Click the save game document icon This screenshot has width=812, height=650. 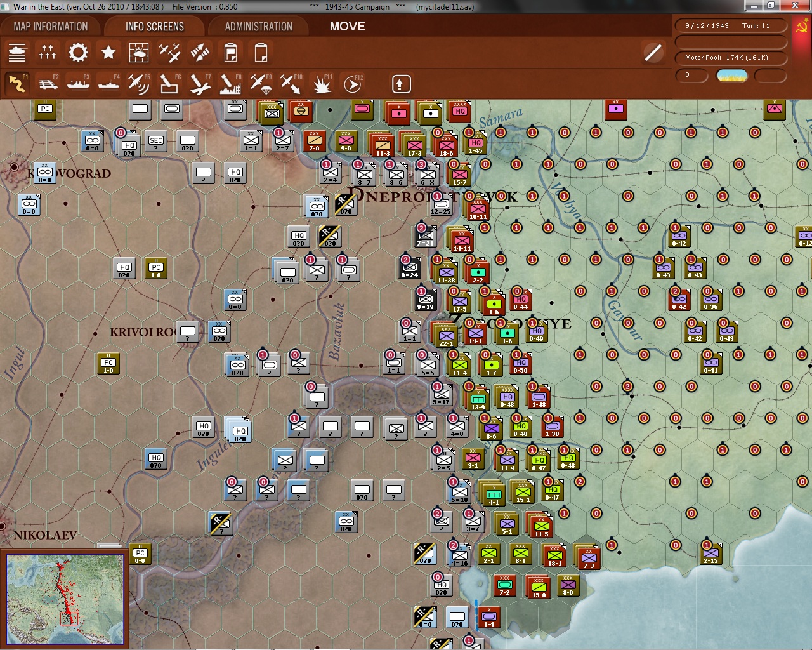point(230,53)
